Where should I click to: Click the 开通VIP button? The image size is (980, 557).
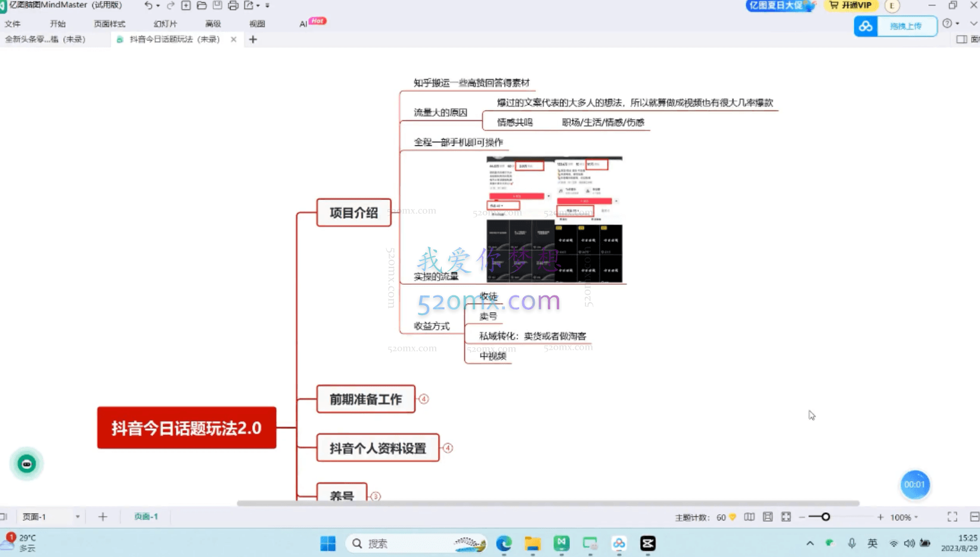[x=851, y=5]
